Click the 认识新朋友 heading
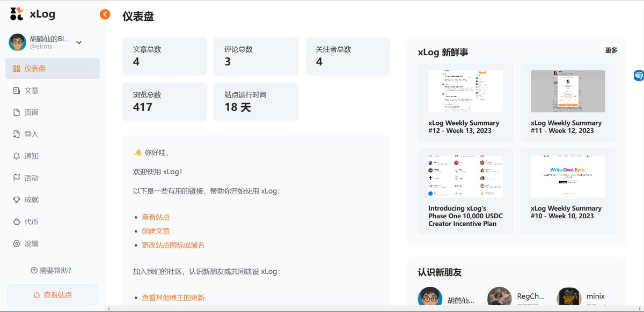Viewport: 644px width, 312px height. point(440,272)
